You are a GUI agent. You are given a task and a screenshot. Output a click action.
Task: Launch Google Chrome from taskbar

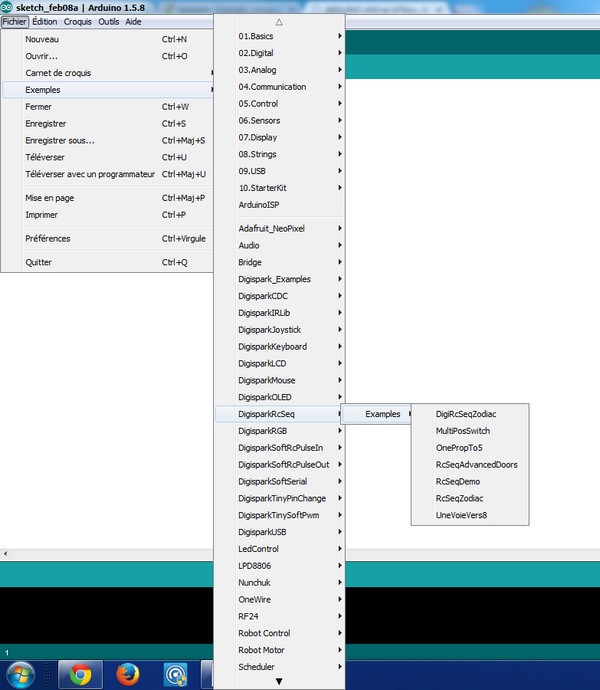81,675
